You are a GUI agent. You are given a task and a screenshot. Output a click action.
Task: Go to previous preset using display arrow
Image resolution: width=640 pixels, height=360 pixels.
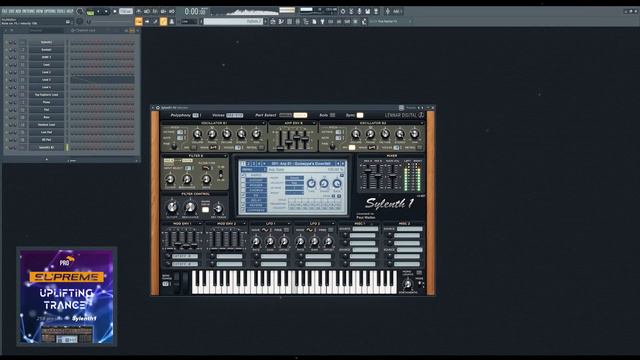click(x=338, y=163)
